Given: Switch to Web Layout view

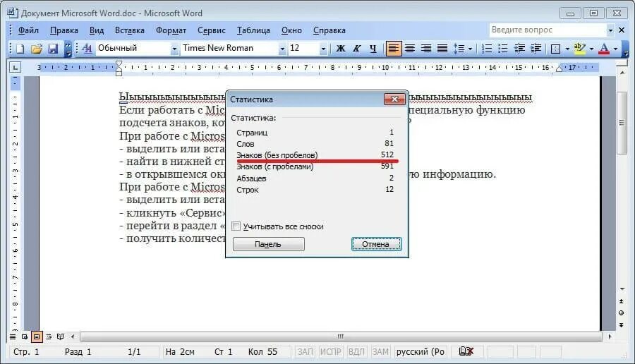Looking at the screenshot, I should 25,336.
